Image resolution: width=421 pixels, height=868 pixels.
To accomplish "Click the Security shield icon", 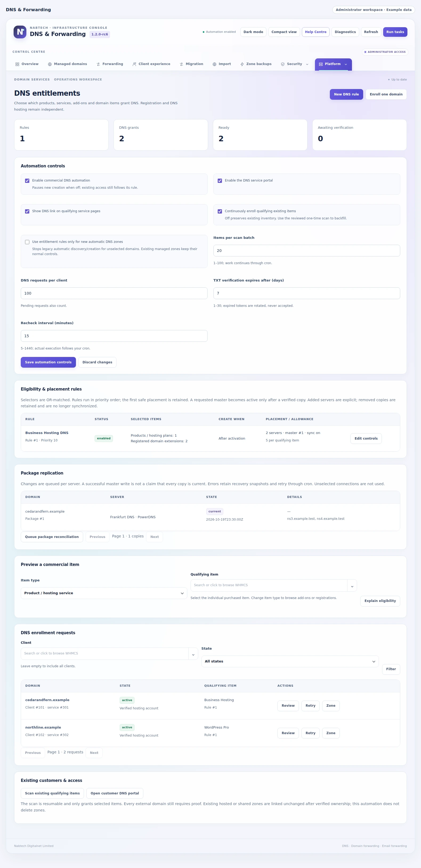I will [283, 64].
